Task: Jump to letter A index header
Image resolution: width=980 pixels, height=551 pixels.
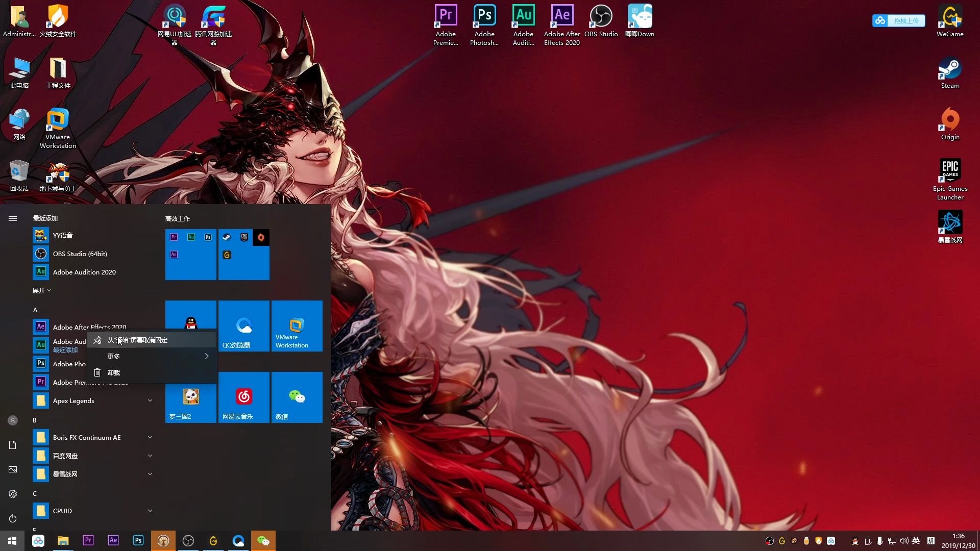Action: coord(35,310)
